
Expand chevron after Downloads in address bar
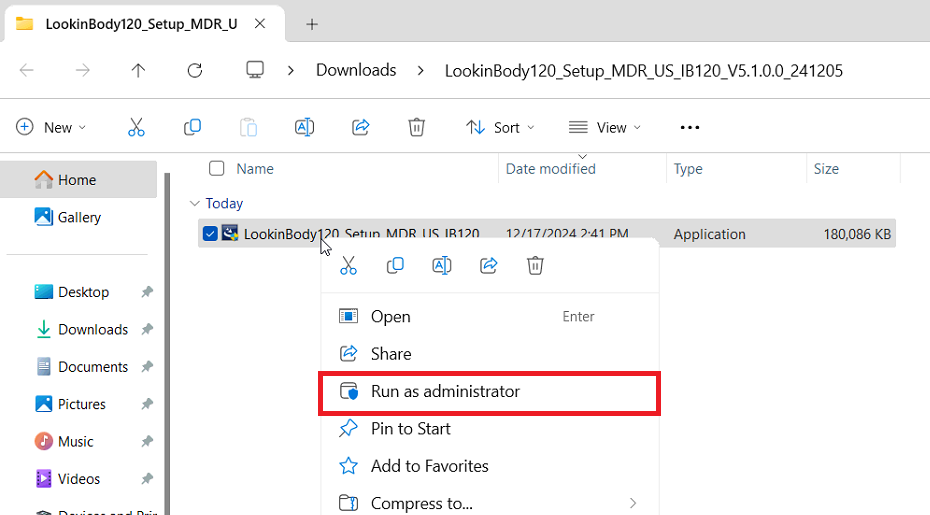pos(421,71)
